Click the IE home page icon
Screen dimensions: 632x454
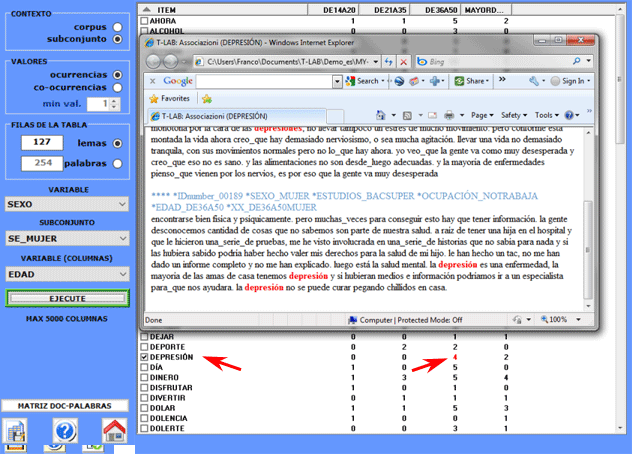click(x=380, y=115)
